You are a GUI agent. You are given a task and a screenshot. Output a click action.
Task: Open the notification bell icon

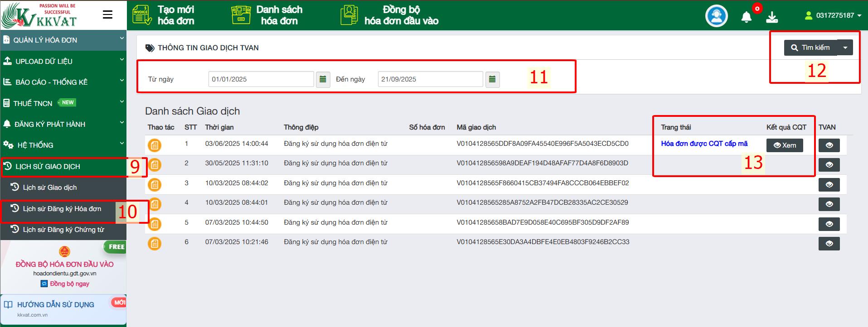[746, 17]
